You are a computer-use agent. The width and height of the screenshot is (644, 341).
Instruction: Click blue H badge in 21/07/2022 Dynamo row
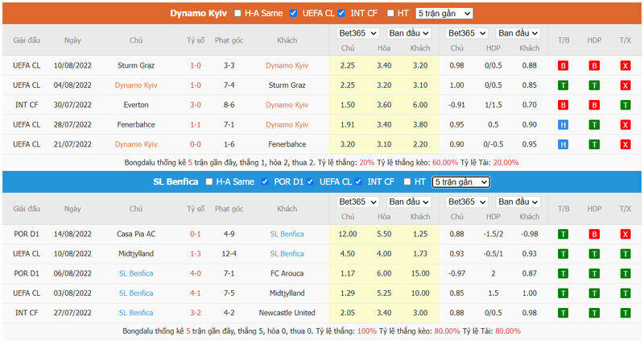[563, 145]
